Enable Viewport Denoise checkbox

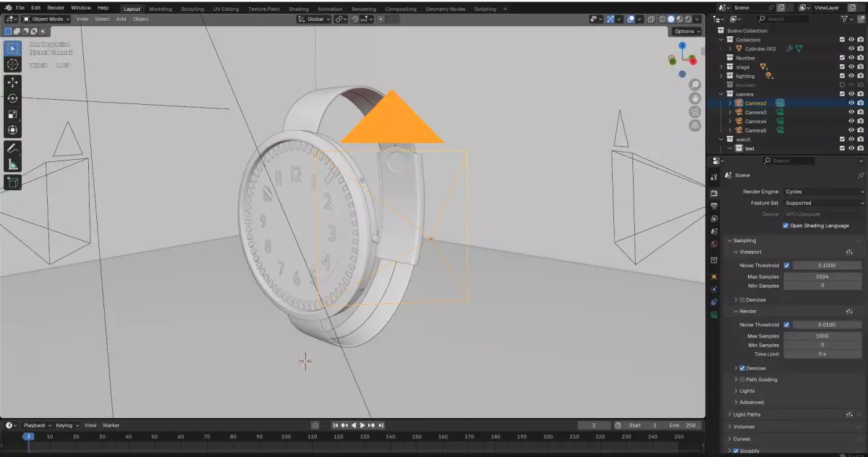click(x=742, y=299)
